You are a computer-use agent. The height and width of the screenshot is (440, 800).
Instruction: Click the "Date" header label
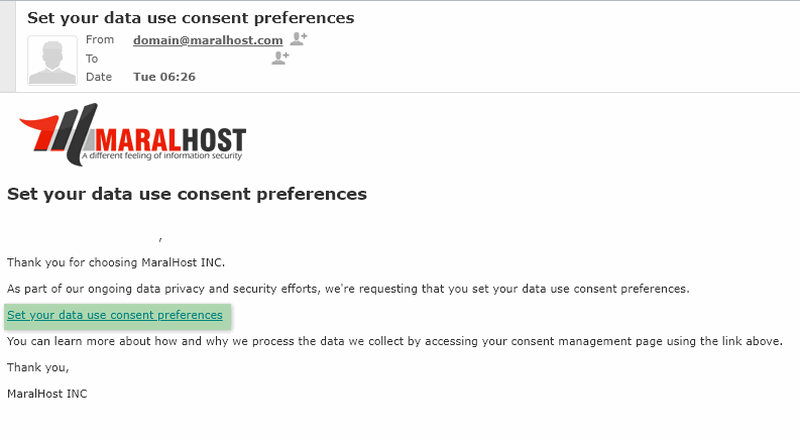click(99, 77)
